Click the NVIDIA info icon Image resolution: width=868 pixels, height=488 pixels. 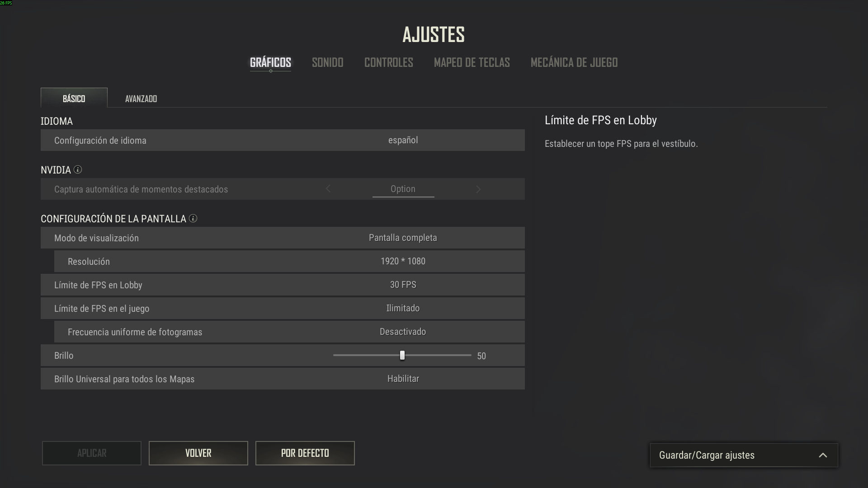78,169
